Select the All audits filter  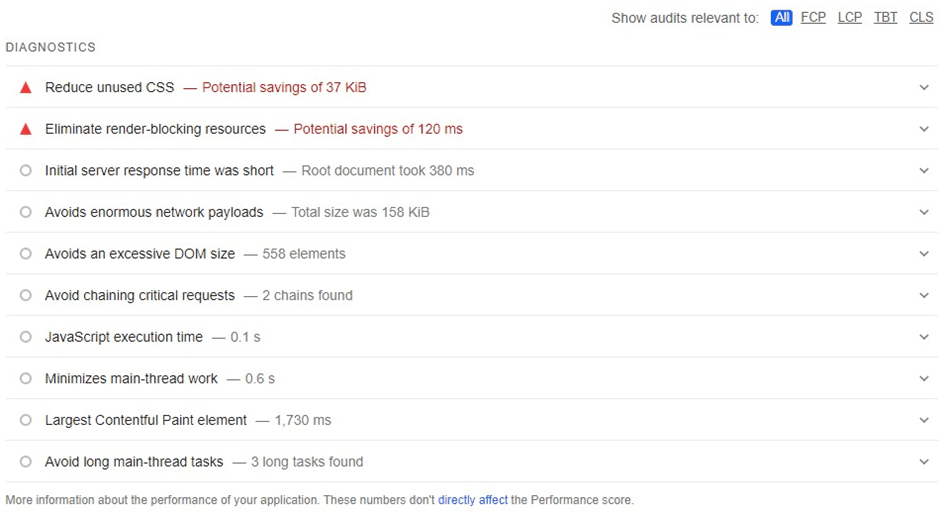(x=781, y=18)
